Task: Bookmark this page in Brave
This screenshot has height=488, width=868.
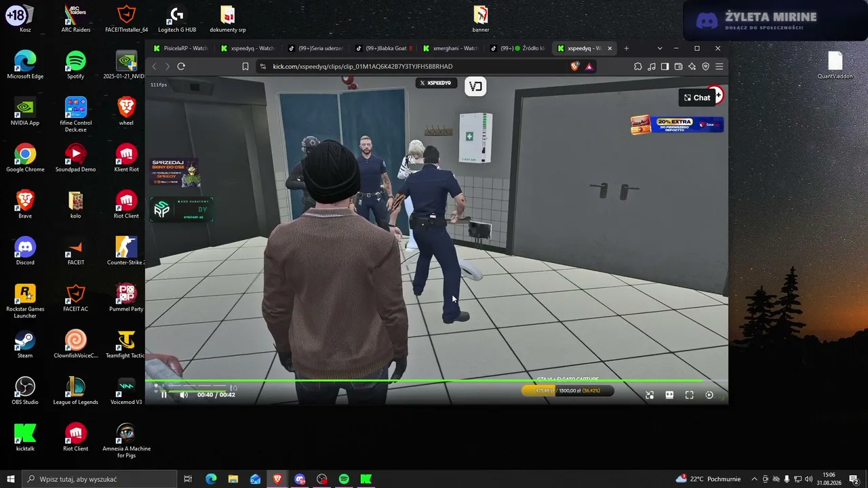Action: (245, 66)
